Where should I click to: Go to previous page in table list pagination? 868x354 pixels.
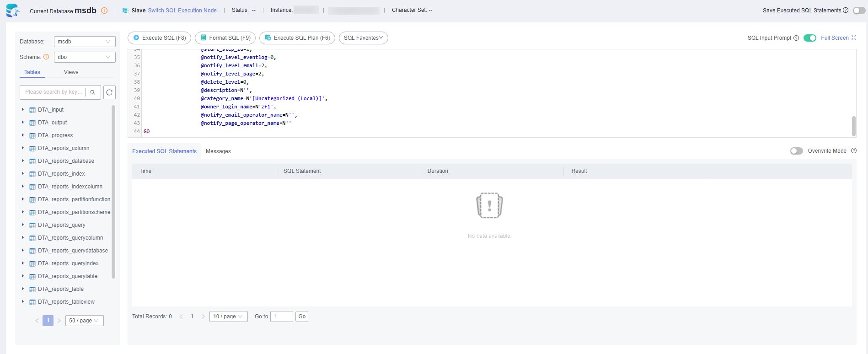click(37, 321)
